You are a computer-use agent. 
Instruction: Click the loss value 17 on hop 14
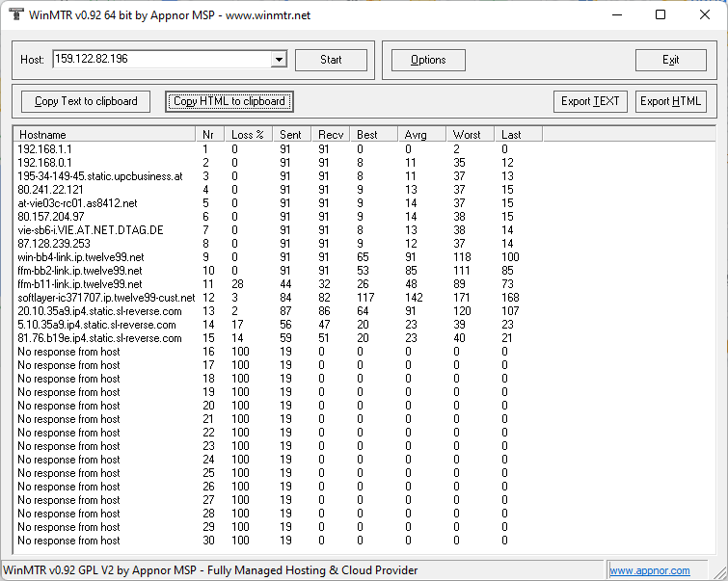click(237, 325)
